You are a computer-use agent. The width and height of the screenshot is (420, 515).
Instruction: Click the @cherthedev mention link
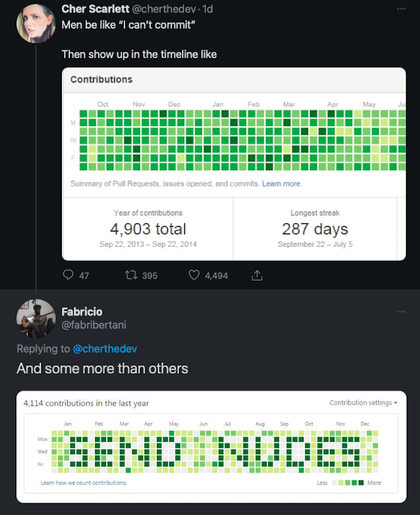coord(105,348)
